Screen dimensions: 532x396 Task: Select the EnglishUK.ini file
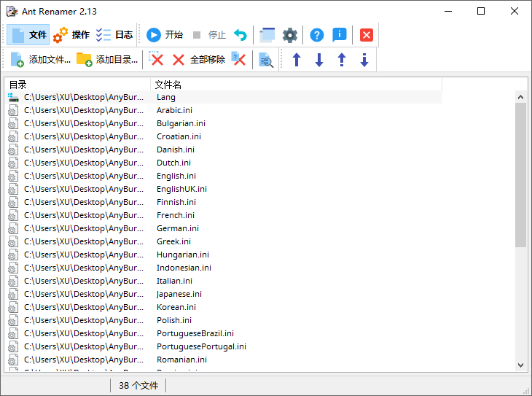tap(224, 189)
